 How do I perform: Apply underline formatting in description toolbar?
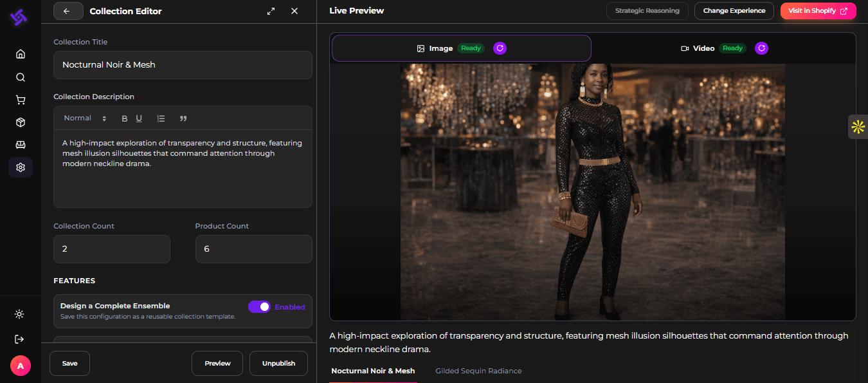139,118
